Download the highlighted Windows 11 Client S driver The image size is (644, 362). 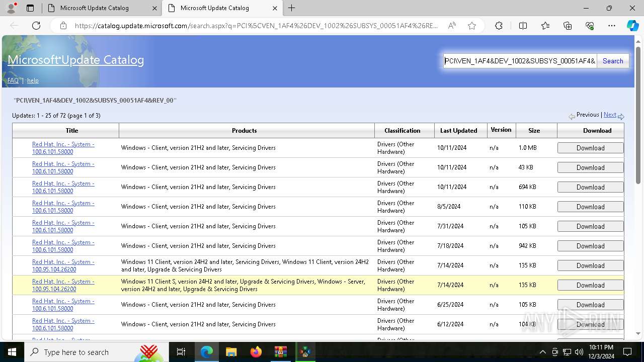tap(590, 285)
